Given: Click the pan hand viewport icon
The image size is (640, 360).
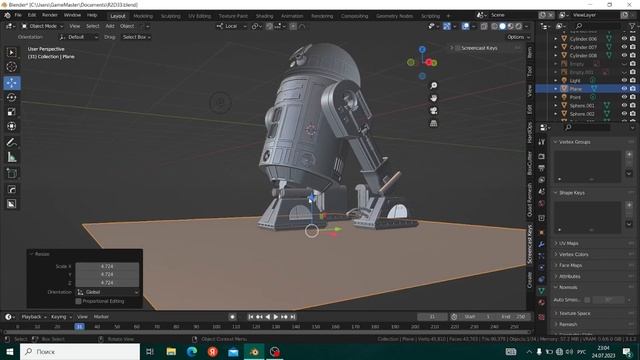Looking at the screenshot, I should coord(433,98).
